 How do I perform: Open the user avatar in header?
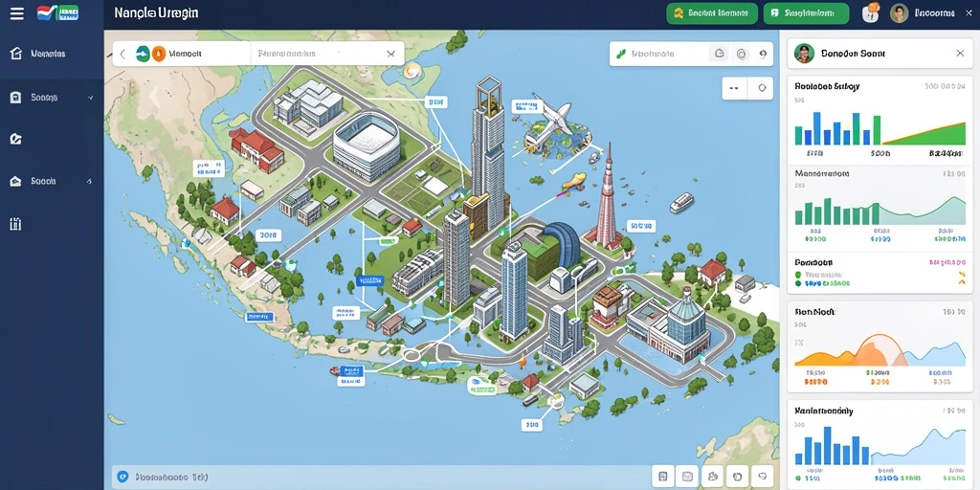899,13
